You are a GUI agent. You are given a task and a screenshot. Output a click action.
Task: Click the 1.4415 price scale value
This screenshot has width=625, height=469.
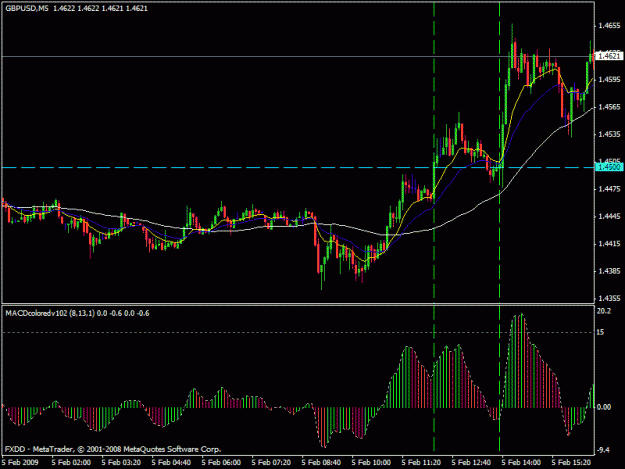[609, 243]
